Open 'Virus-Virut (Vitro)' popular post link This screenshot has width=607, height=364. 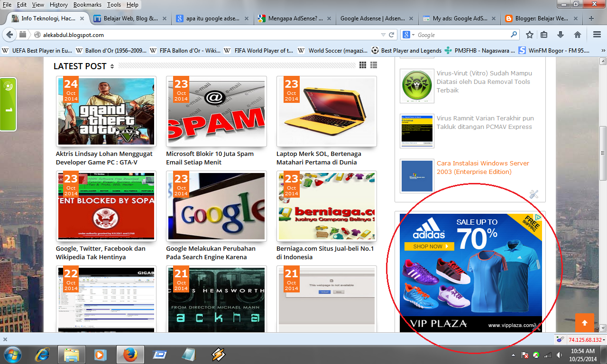tap(484, 82)
